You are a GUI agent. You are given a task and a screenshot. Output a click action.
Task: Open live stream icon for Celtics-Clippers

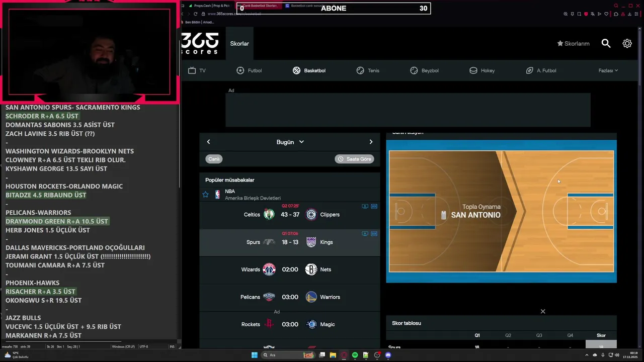(x=365, y=206)
